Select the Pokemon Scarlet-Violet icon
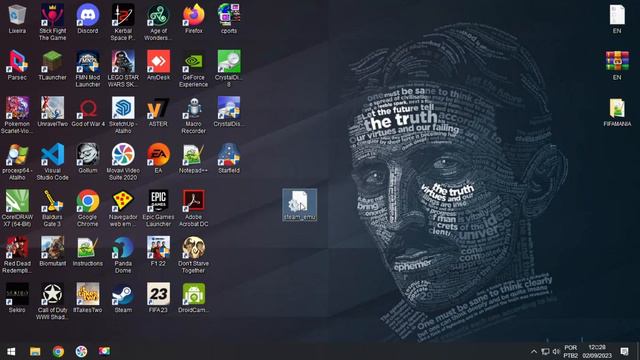The width and height of the screenshot is (640, 360). (x=17, y=116)
